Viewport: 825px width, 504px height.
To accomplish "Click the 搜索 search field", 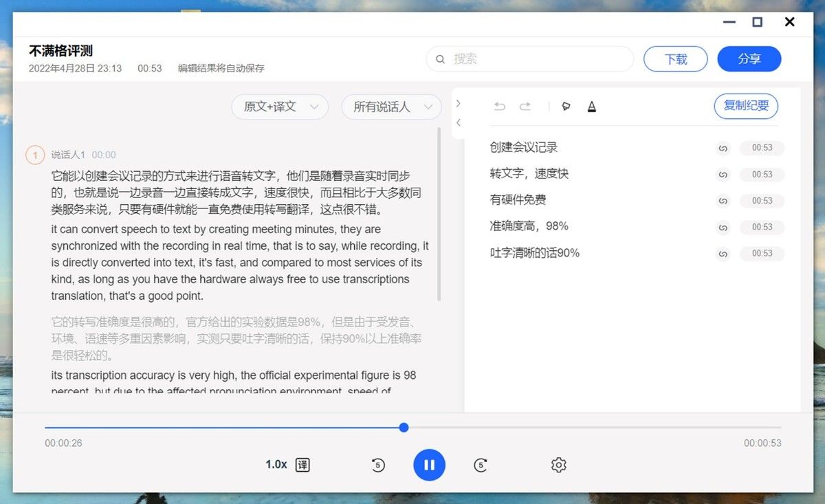I will coord(530,59).
